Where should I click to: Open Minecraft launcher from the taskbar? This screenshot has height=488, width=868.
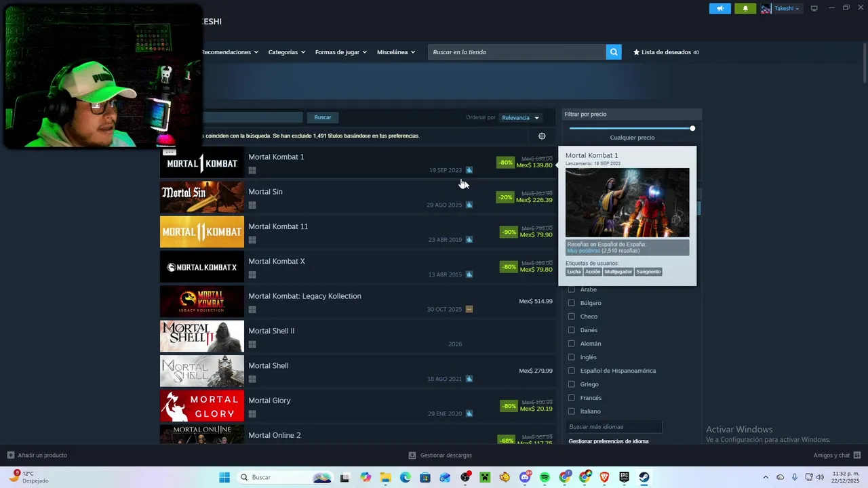[485, 477]
